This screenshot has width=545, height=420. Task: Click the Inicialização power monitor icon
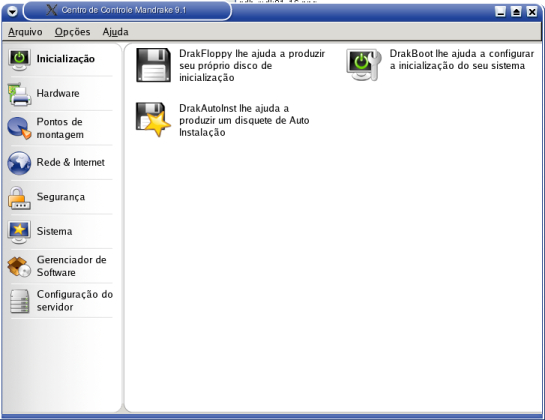[19, 59]
